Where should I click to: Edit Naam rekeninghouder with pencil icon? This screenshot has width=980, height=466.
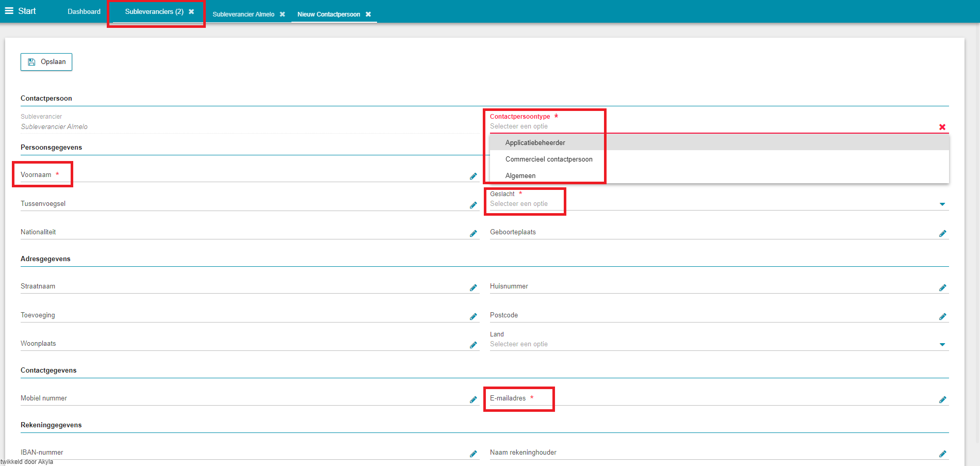[943, 454]
